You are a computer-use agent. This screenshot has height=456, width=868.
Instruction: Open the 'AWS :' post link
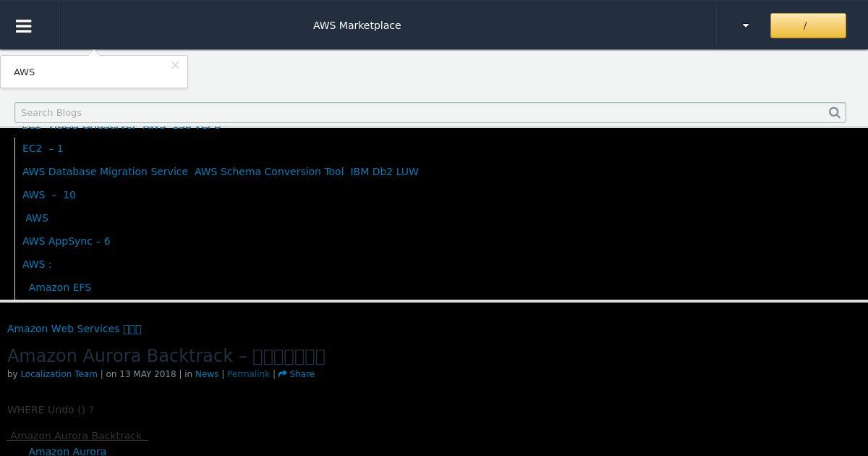(x=37, y=264)
